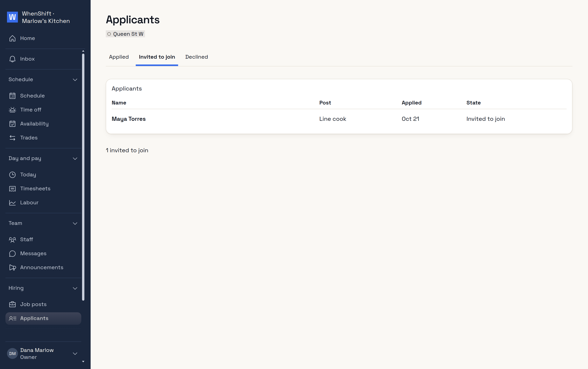Switch to the Applied tab
The height and width of the screenshot is (369, 588).
(119, 57)
